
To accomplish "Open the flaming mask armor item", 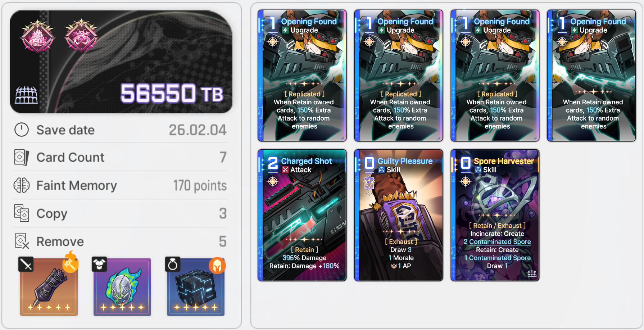I will tap(122, 287).
